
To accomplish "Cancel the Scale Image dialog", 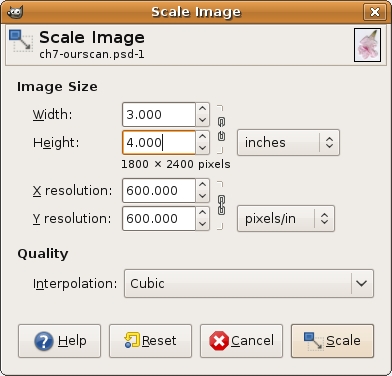I will tap(241, 341).
